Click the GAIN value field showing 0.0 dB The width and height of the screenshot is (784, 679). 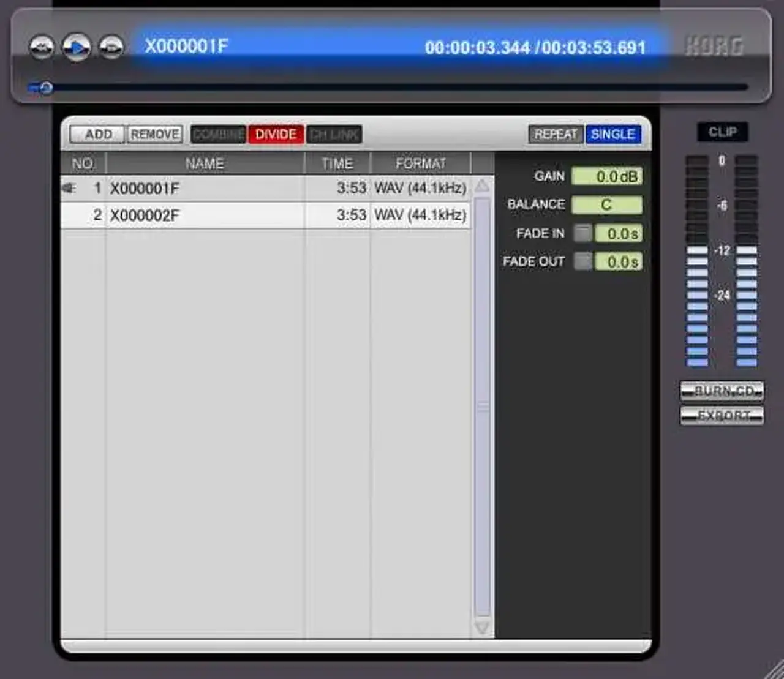[x=607, y=176]
